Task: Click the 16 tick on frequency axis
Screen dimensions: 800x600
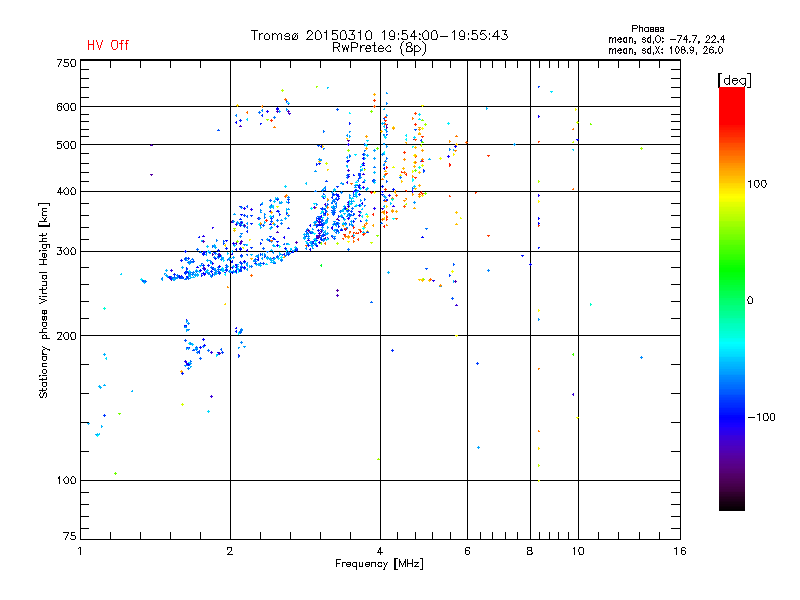Action: tap(679, 551)
